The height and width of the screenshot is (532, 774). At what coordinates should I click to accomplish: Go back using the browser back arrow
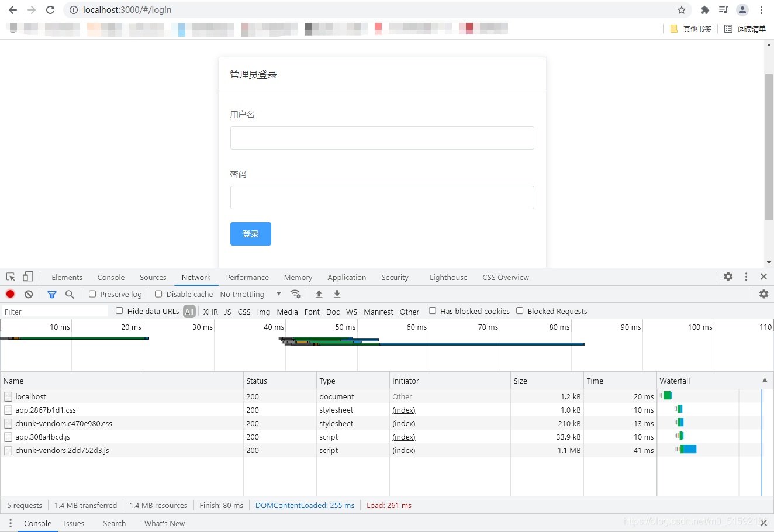point(13,10)
